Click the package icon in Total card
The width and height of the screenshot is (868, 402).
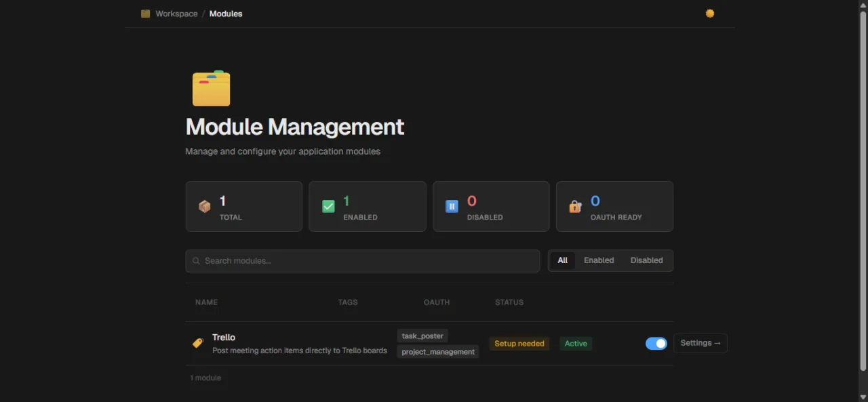[x=204, y=207]
